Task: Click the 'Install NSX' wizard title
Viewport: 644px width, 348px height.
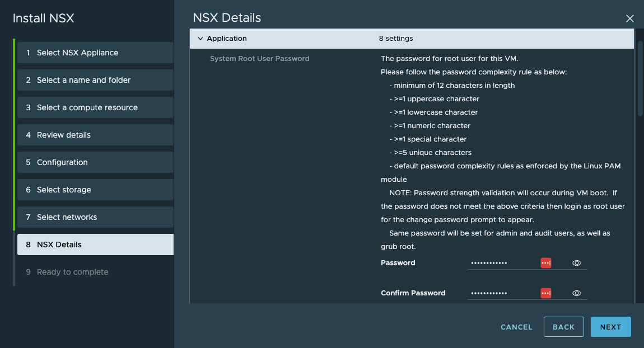Action: (x=44, y=18)
